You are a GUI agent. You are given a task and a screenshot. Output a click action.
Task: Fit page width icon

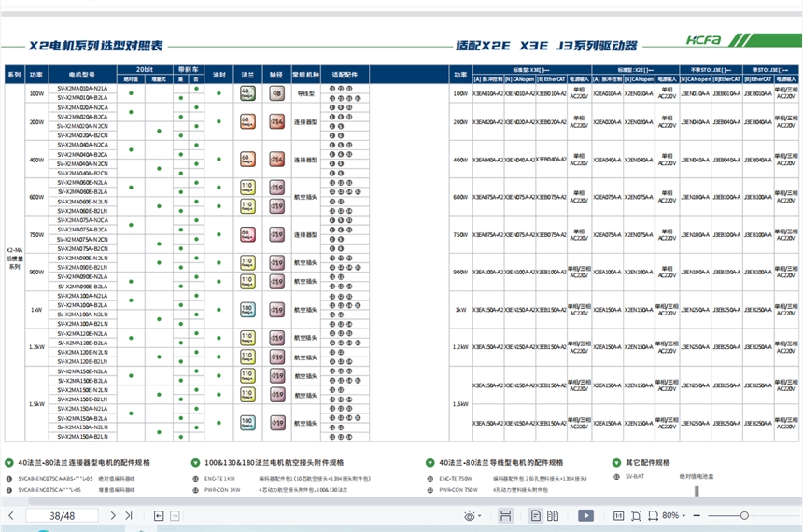coord(653,515)
